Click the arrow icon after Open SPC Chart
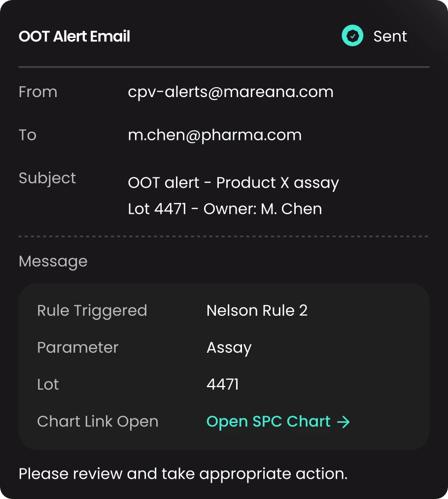The height and width of the screenshot is (499, 448). point(343,422)
